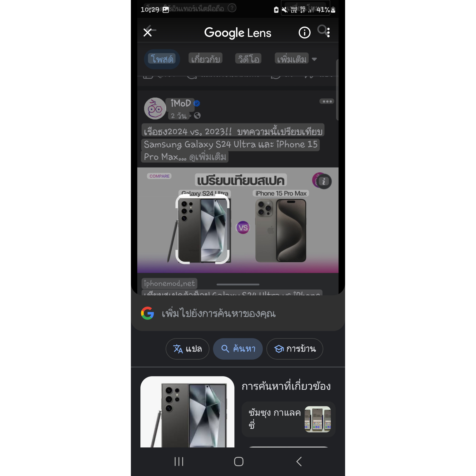The image size is (476, 476).
Task: Select the โพสต์ tab
Action: (162, 59)
